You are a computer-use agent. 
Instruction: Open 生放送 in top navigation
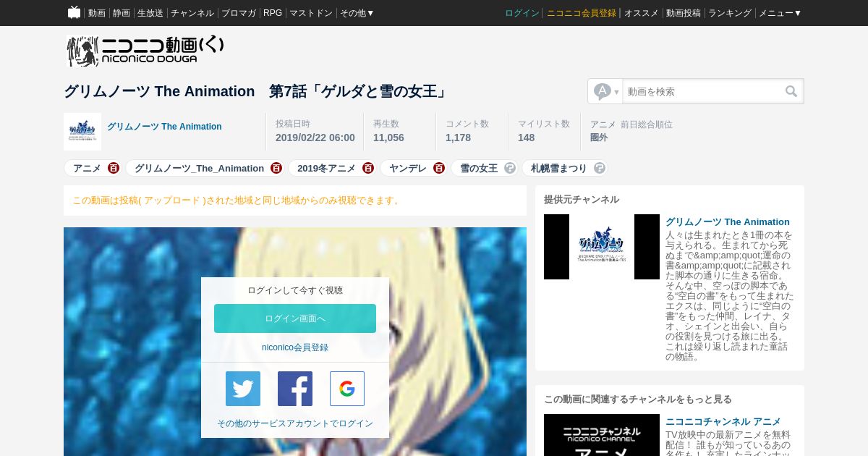click(x=150, y=13)
